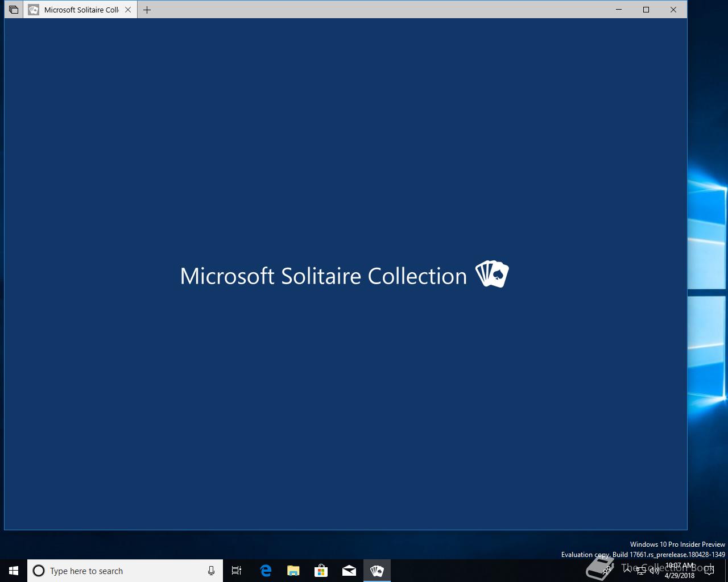
Task: Activate the search microphone icon
Action: point(211,571)
